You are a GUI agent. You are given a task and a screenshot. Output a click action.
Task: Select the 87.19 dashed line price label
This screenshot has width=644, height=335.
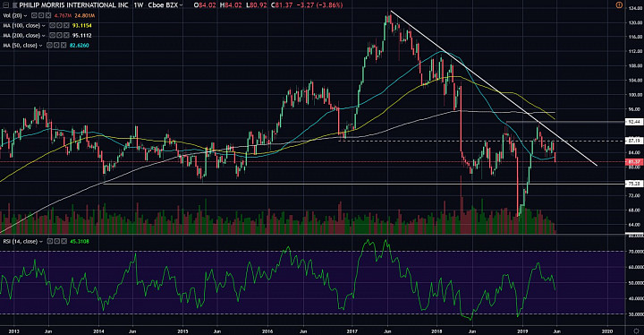pos(634,141)
